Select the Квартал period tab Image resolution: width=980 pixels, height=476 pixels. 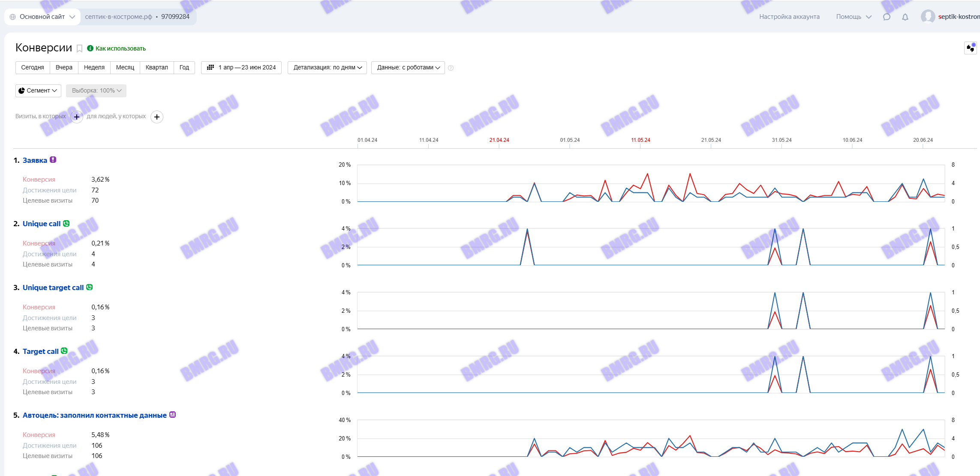click(156, 68)
